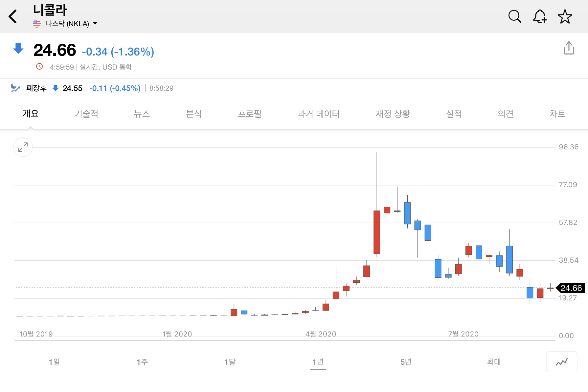Open the search magnifier icon
The image size is (588, 392).
[x=515, y=16]
